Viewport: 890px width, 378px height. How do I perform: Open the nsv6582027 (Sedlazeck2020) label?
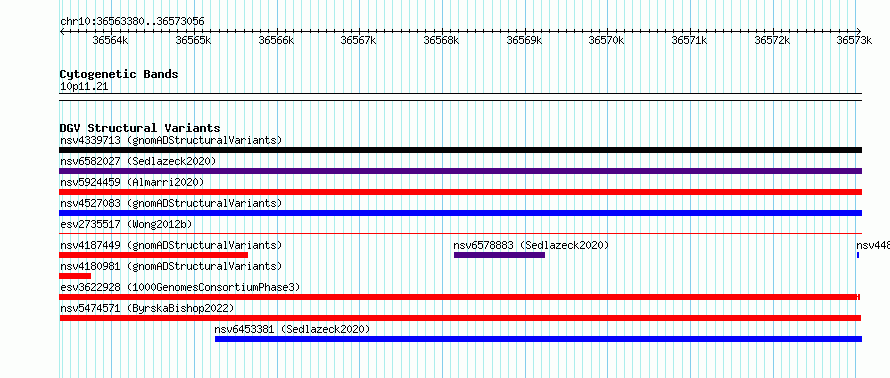point(138,161)
